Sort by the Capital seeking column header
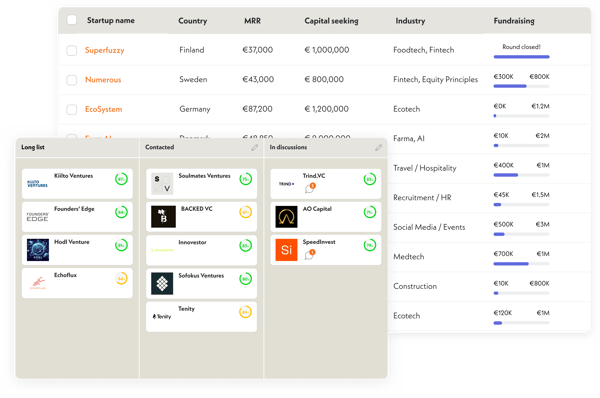The image size is (600, 398). click(331, 21)
